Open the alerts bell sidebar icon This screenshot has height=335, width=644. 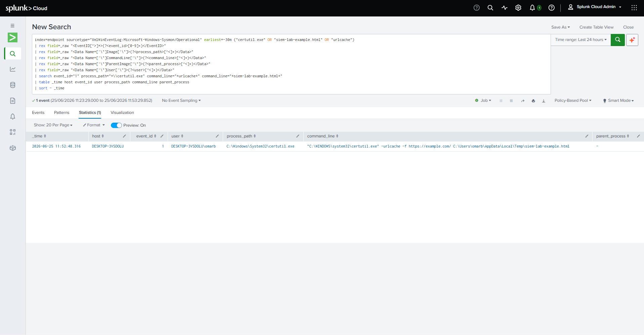(12, 117)
